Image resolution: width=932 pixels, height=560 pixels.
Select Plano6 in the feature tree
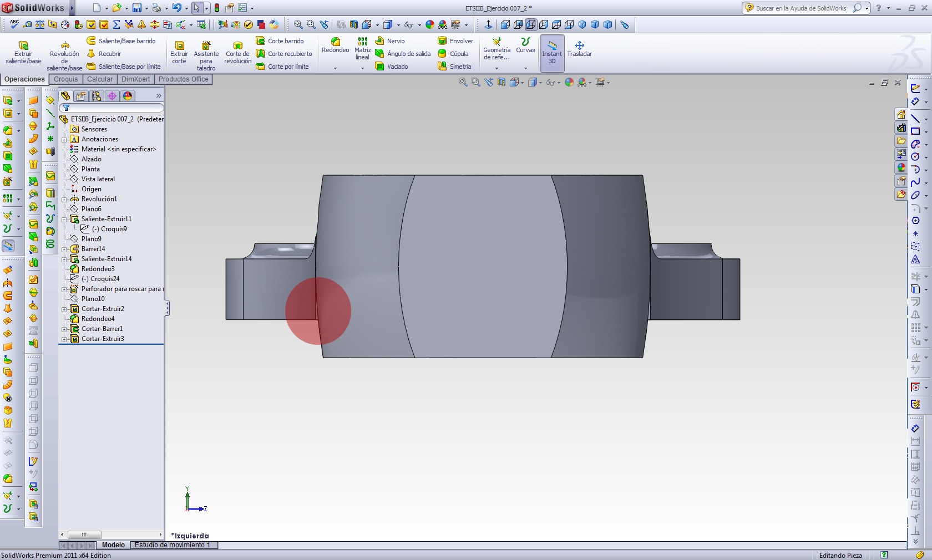point(86,209)
